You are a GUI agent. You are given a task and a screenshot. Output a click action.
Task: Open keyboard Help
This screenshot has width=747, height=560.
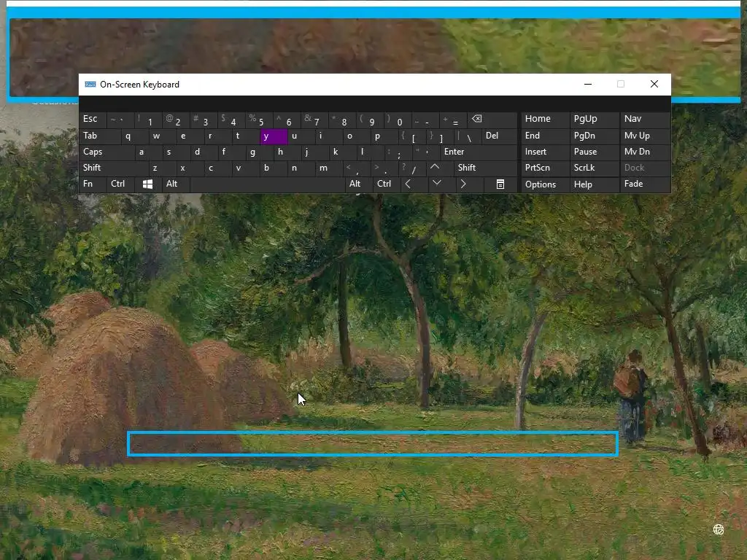click(595, 184)
